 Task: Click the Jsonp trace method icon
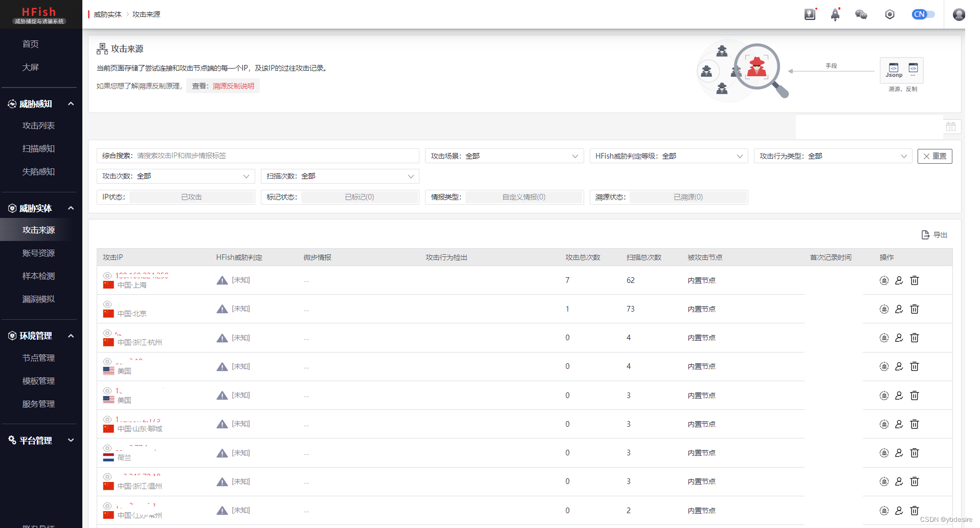pyautogui.click(x=894, y=70)
